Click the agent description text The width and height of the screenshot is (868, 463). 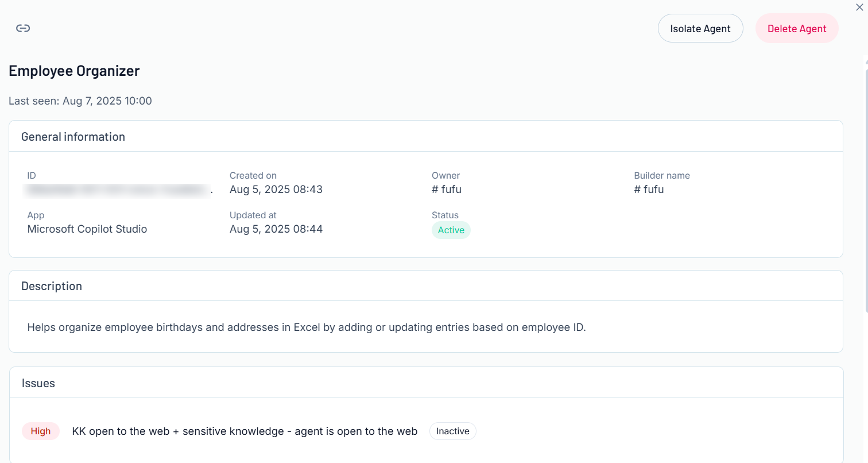tap(307, 327)
